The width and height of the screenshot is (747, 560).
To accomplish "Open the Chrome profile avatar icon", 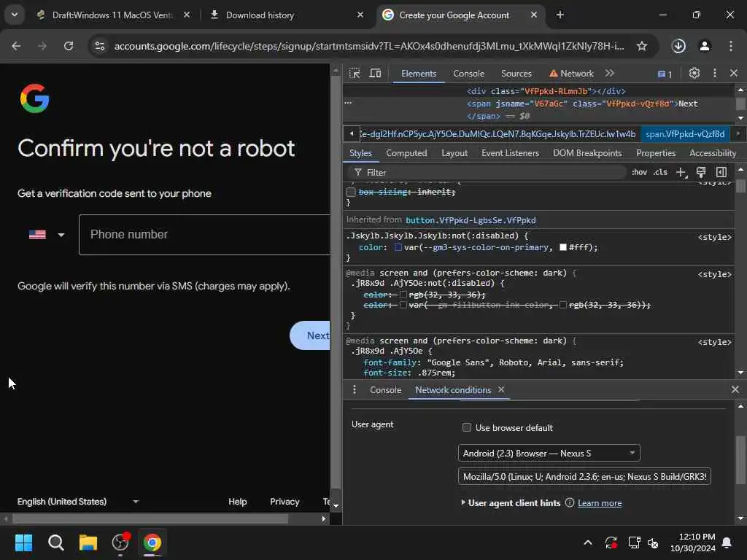I will (x=705, y=46).
